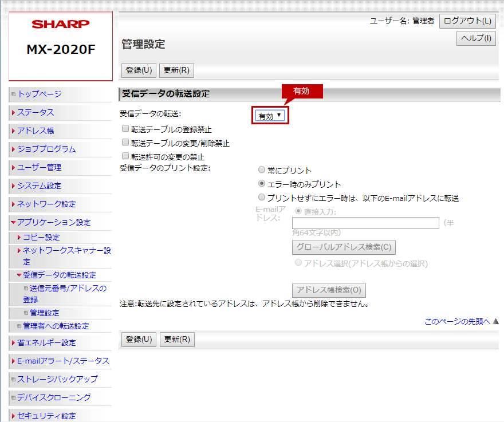Enable 転送テーブルの変更/削除禁止 checkbox
The width and height of the screenshot is (504, 422).
125,143
